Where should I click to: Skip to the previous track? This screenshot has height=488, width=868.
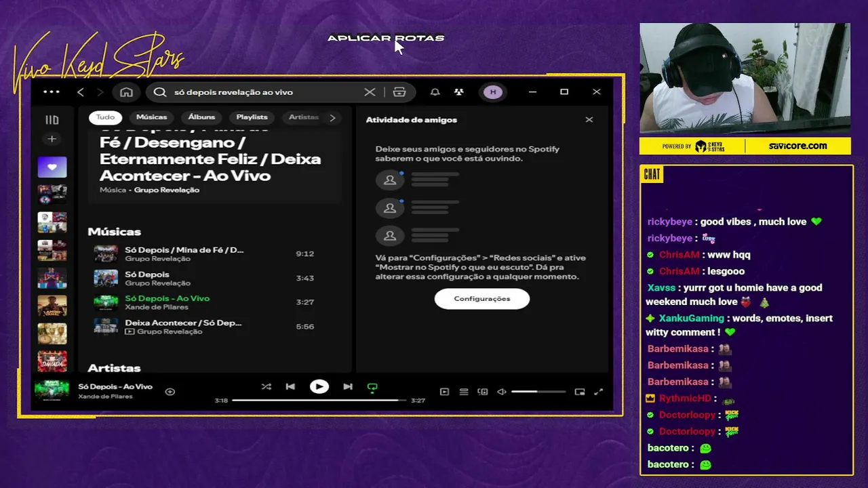click(290, 387)
